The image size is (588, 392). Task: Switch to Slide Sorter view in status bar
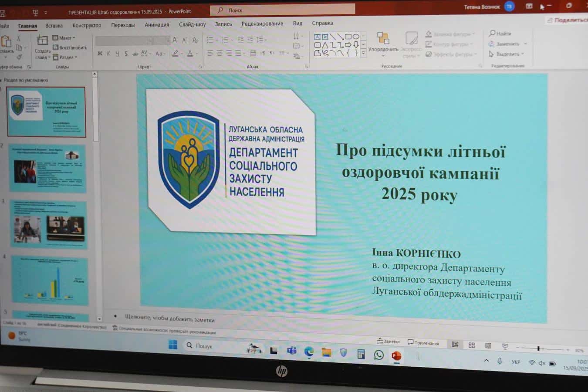(472, 345)
